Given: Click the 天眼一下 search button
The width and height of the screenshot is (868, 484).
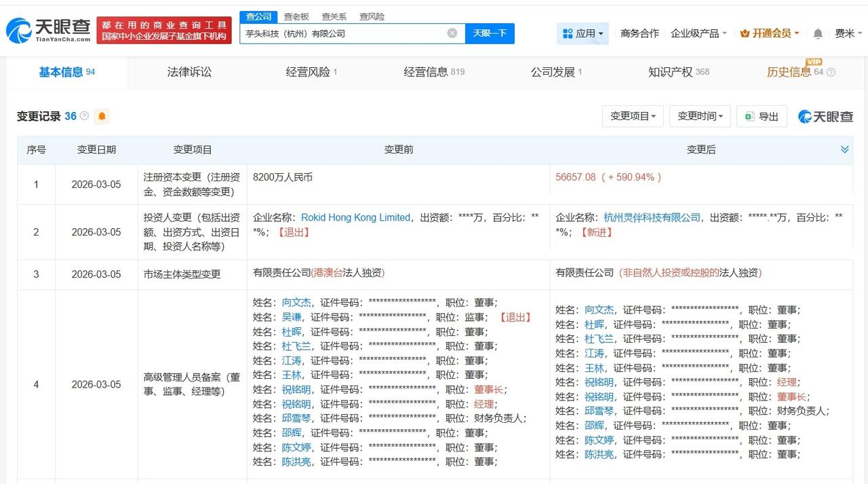Looking at the screenshot, I should [x=490, y=33].
